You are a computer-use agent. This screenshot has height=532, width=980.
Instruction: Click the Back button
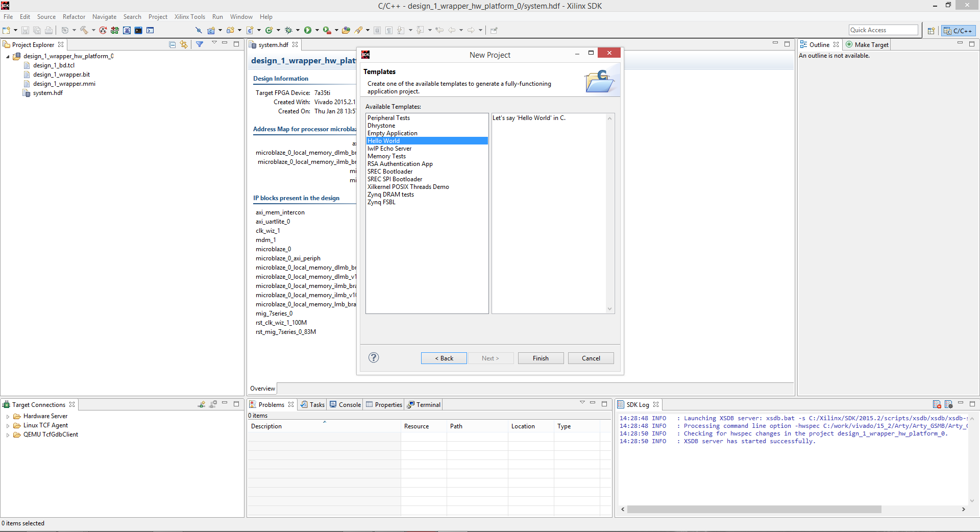pyautogui.click(x=444, y=358)
